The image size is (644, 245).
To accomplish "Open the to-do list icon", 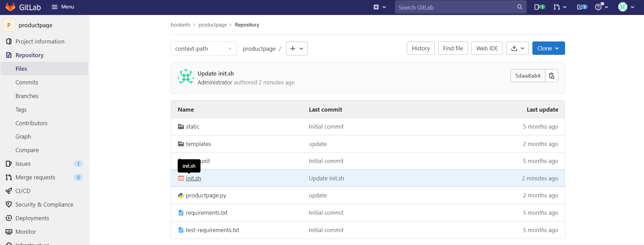I will (x=582, y=7).
